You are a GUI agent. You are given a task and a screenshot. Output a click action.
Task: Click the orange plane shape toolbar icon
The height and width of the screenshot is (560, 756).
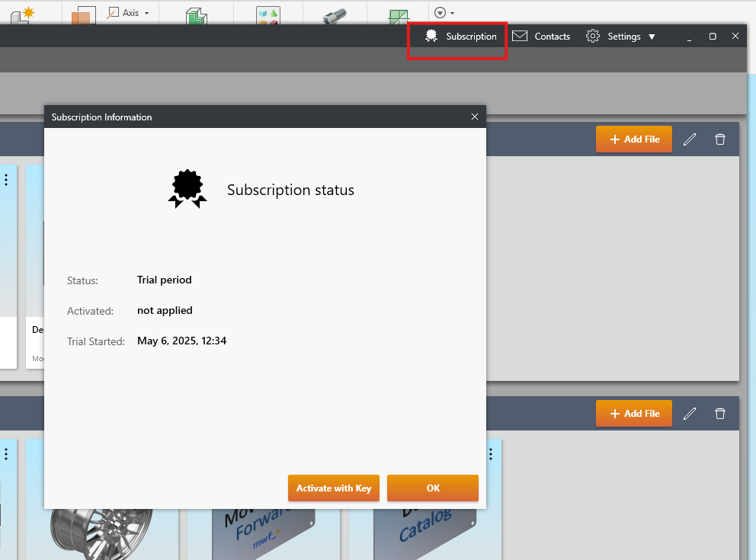(x=81, y=15)
